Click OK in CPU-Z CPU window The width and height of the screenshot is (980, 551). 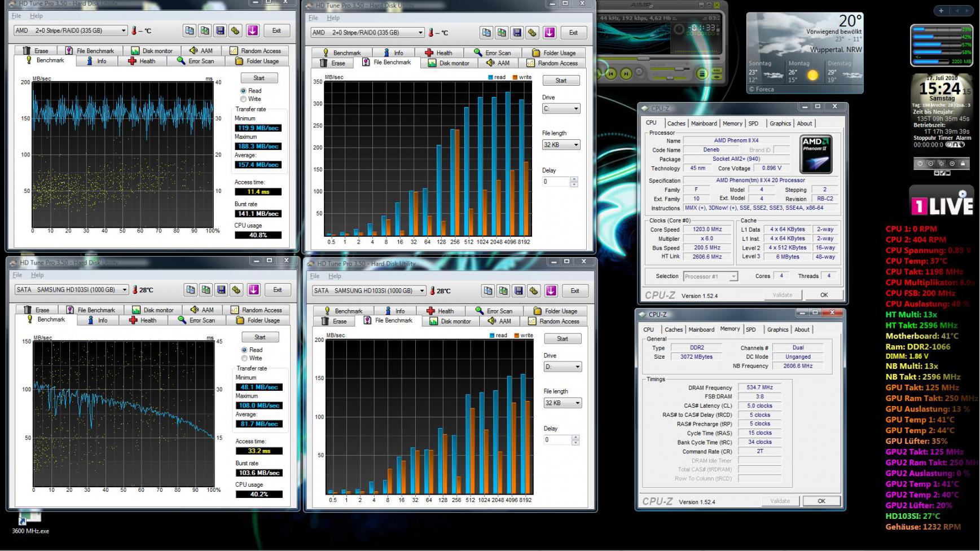coord(824,295)
